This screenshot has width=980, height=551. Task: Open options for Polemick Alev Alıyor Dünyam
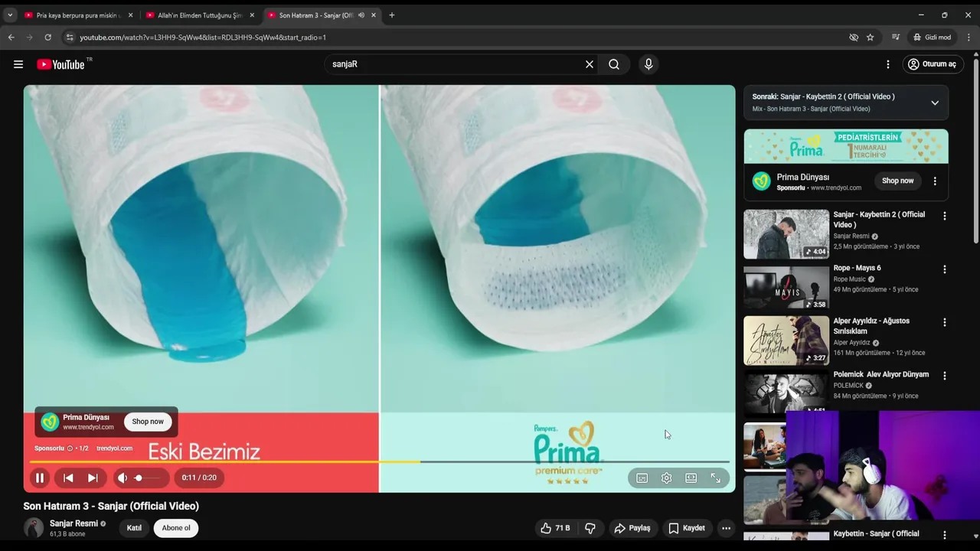pos(944,376)
